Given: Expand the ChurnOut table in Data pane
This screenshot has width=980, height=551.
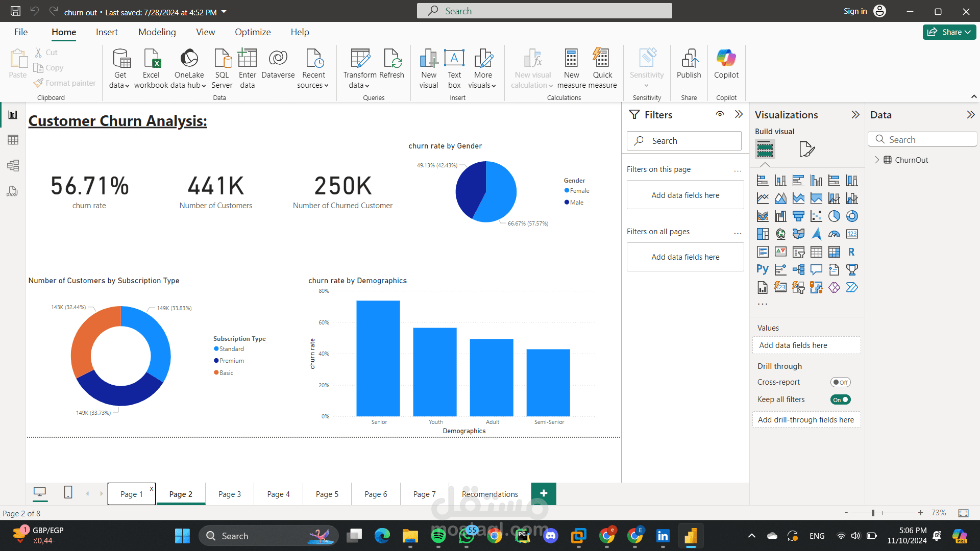Looking at the screenshot, I should click(877, 160).
